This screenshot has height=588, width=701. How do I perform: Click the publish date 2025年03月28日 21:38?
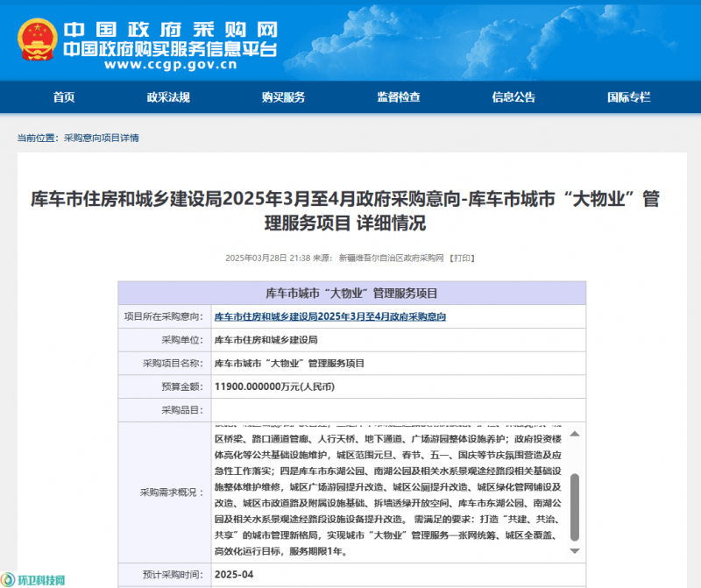(268, 258)
